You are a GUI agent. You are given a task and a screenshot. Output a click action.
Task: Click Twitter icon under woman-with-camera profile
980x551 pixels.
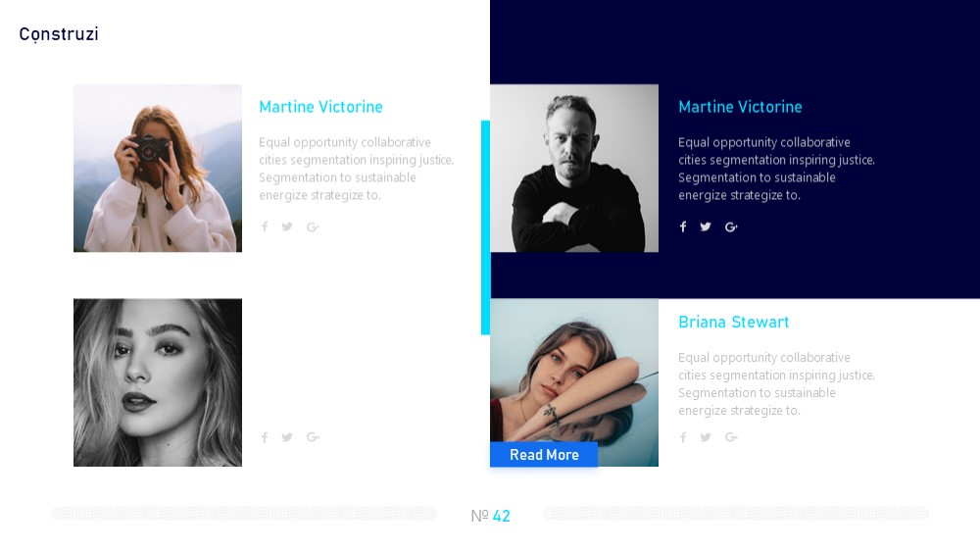[x=287, y=226]
